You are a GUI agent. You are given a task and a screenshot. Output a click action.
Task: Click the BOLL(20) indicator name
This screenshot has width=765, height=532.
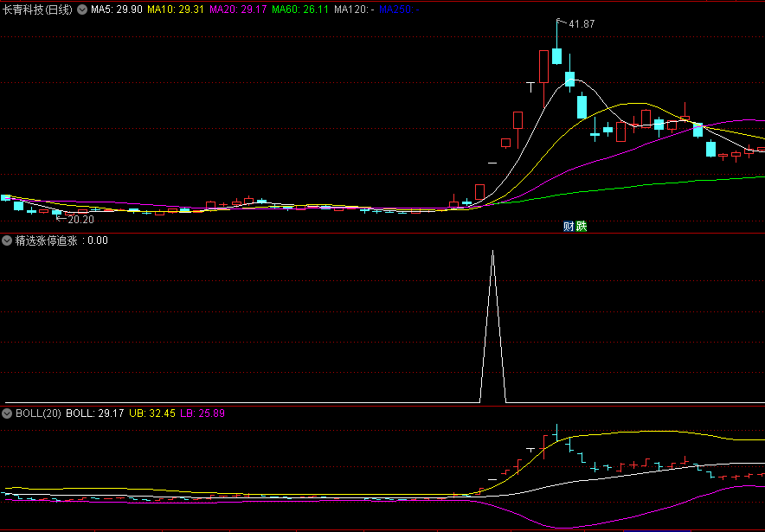pos(39,413)
